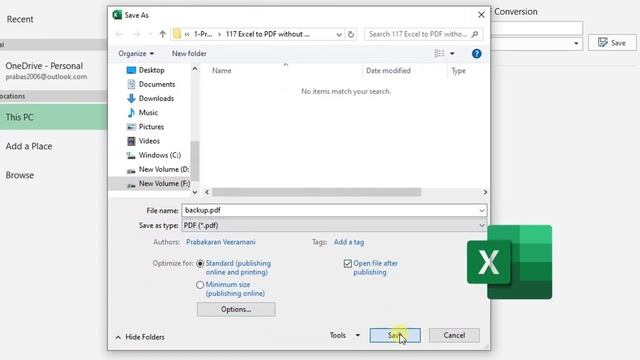Click the Windows (C:) drive icon
This screenshot has height=360, width=640.
click(131, 156)
